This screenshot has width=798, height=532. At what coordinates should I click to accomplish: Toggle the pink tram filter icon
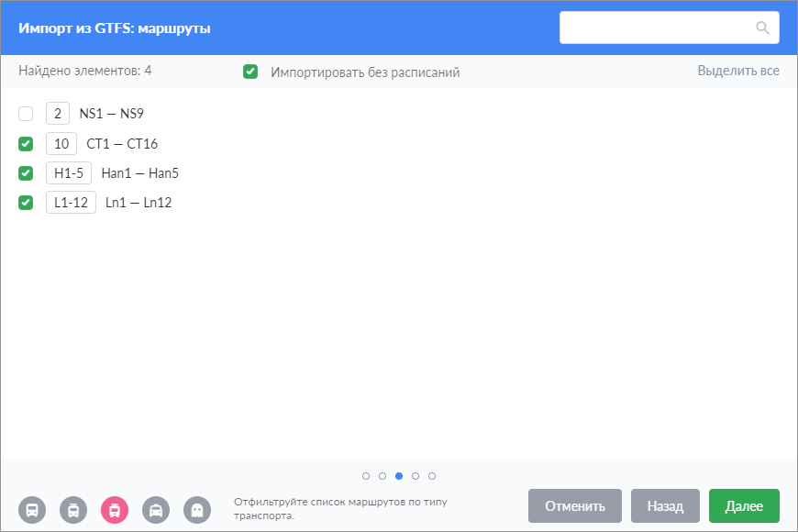(115, 509)
